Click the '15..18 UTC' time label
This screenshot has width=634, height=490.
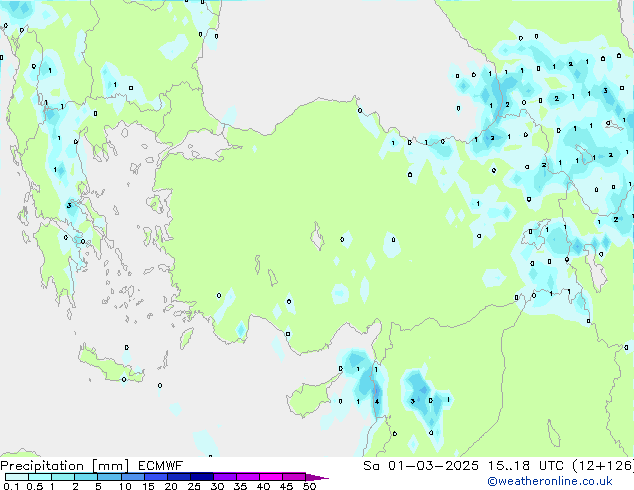526,466
